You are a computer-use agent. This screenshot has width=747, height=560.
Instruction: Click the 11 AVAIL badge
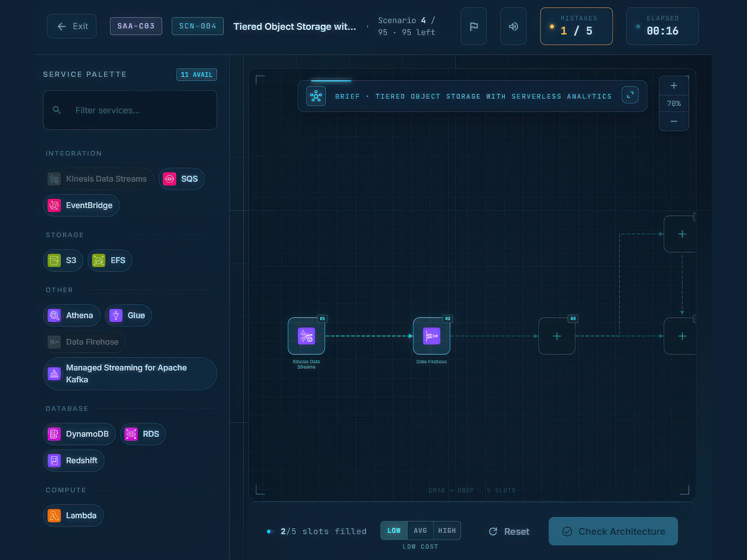tap(197, 75)
